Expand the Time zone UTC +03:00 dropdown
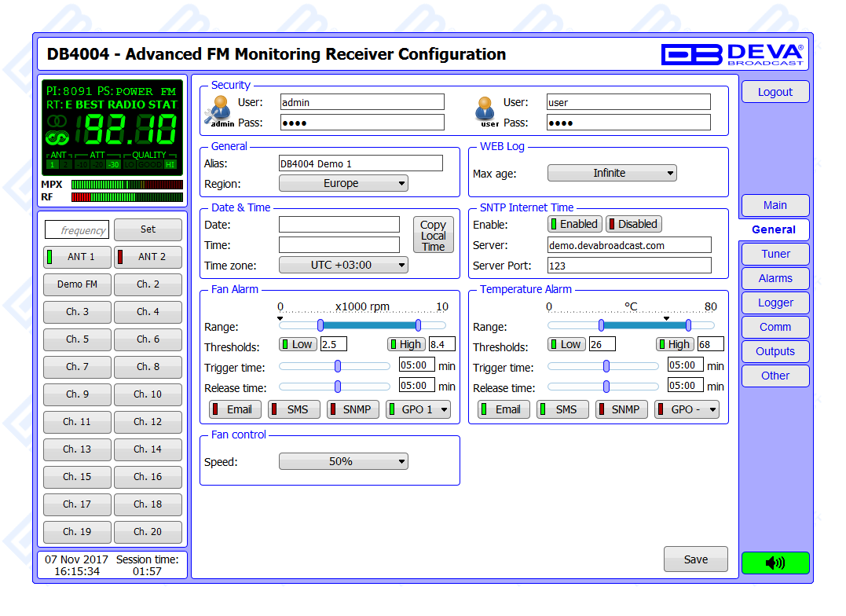 point(343,265)
